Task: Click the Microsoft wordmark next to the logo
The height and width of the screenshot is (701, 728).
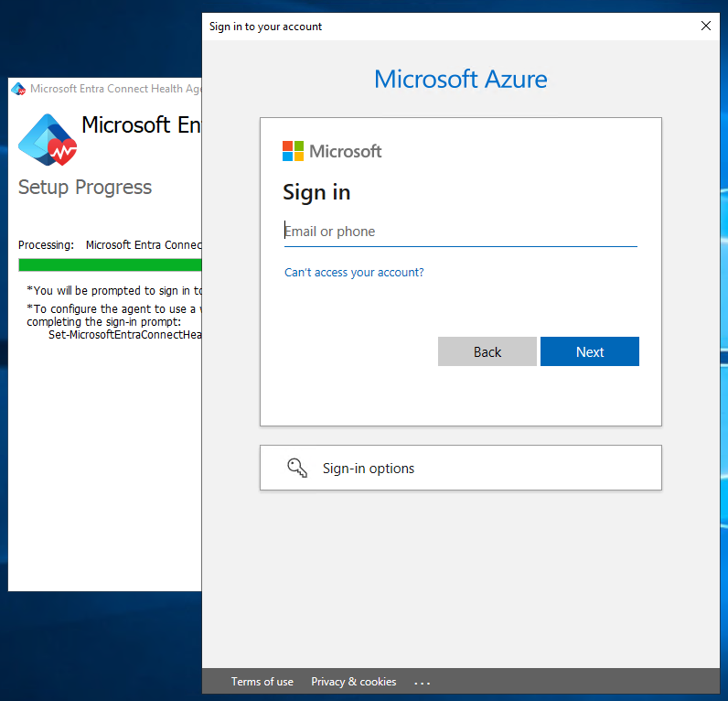Action: pos(346,152)
